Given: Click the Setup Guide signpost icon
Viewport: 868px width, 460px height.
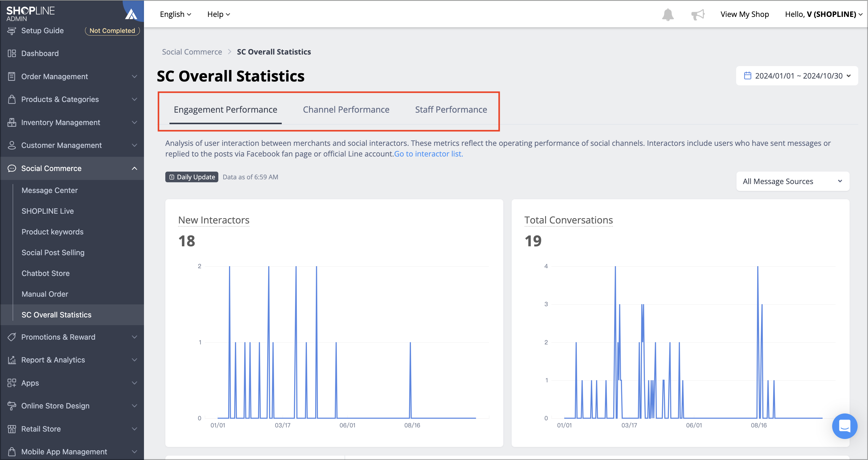Looking at the screenshot, I should click(12, 31).
